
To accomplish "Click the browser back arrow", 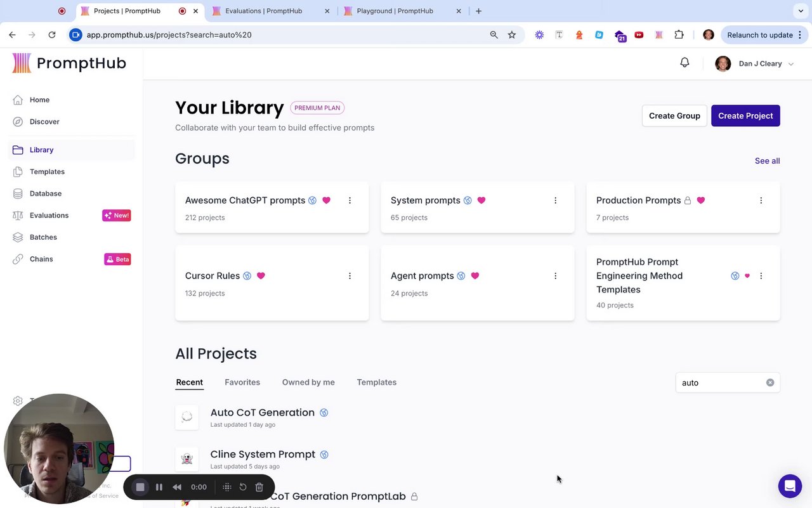I will coord(12,35).
